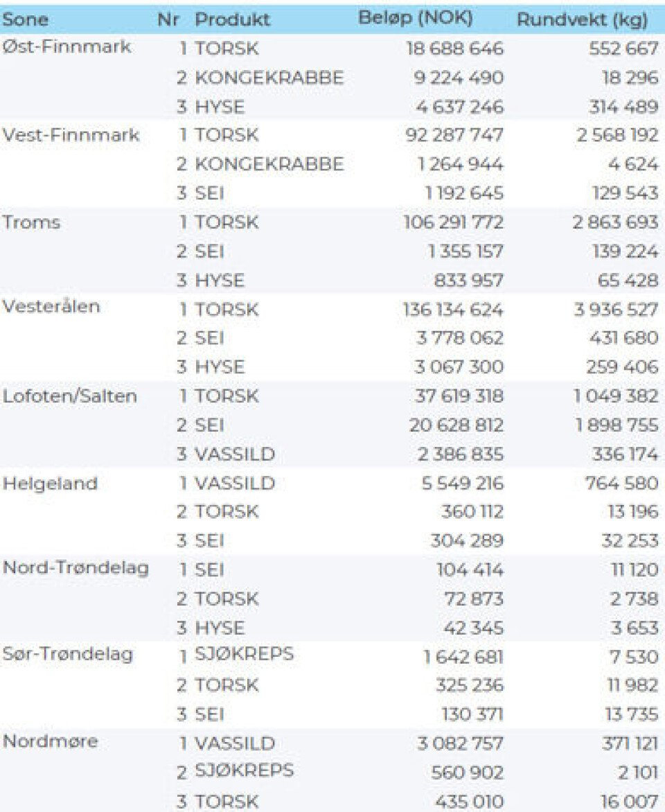Screen dimensions: 665x812
Task: Click the Helgeland zone label
Action: pos(48,483)
